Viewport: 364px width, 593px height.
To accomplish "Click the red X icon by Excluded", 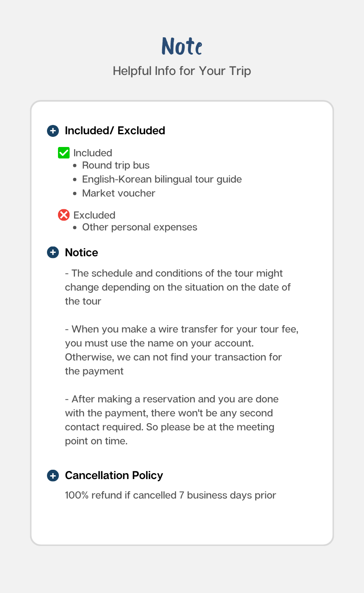I will (63, 215).
